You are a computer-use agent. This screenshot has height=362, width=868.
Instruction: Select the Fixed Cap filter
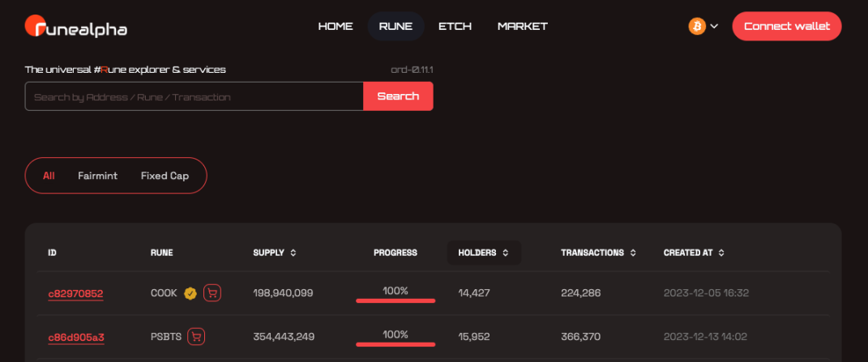(165, 176)
